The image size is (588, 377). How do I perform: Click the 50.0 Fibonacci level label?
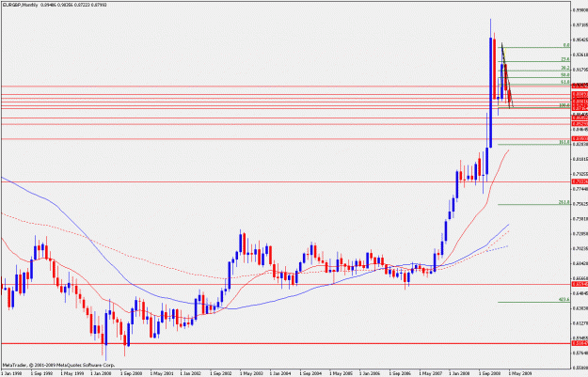[565, 75]
